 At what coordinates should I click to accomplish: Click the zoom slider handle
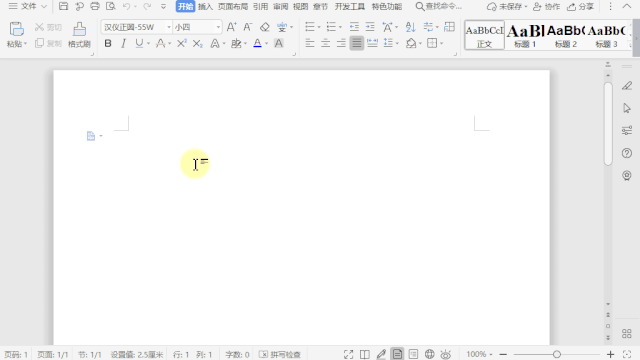(x=557, y=355)
